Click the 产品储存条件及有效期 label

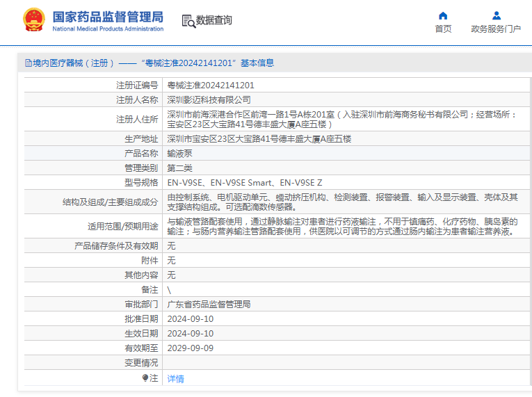point(116,245)
